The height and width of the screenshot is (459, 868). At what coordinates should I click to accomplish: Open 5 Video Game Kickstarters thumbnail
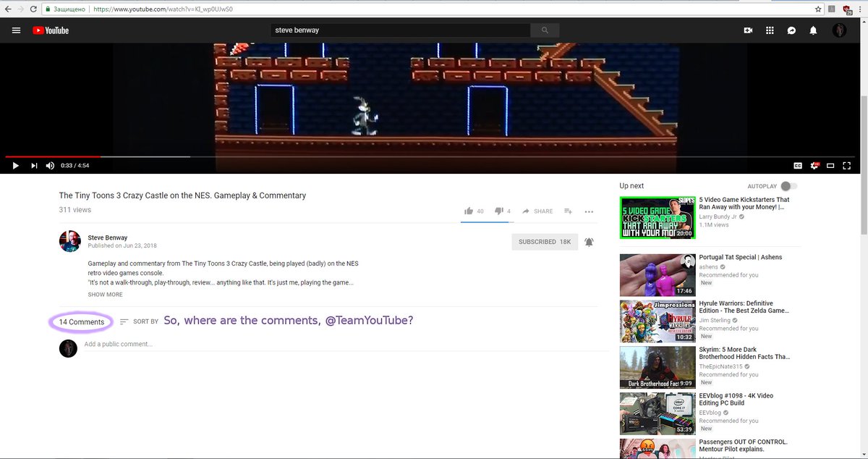(658, 216)
